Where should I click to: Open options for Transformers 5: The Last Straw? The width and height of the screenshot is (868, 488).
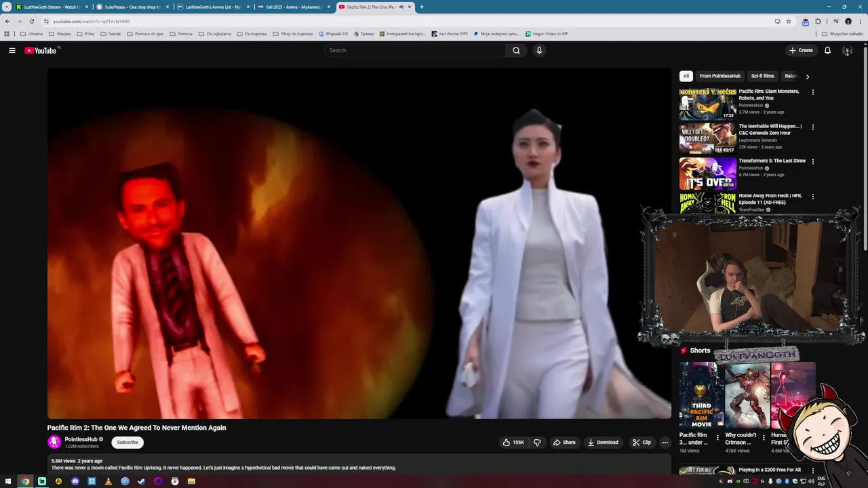pos(813,161)
